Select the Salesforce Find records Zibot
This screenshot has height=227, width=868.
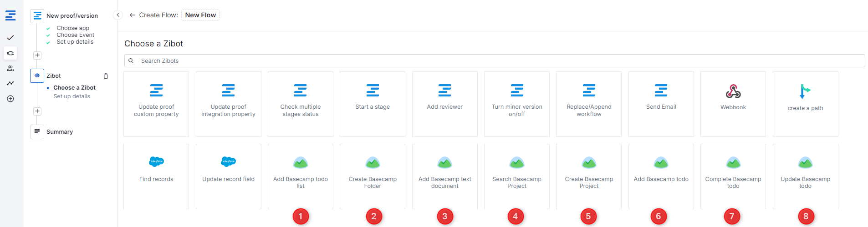click(156, 176)
